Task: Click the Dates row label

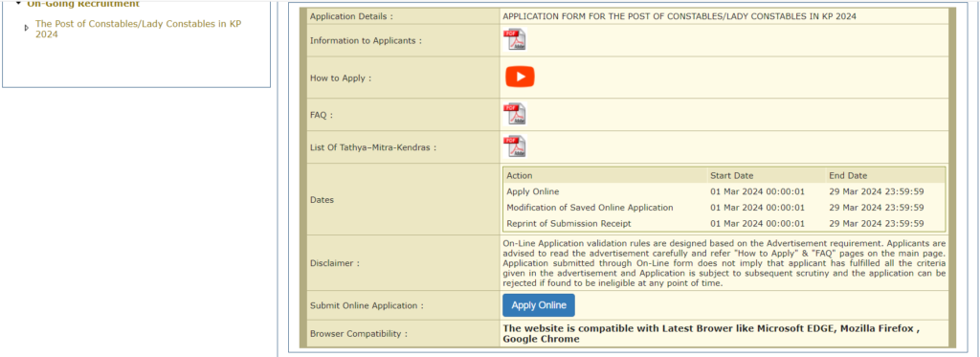Action: 322,200
